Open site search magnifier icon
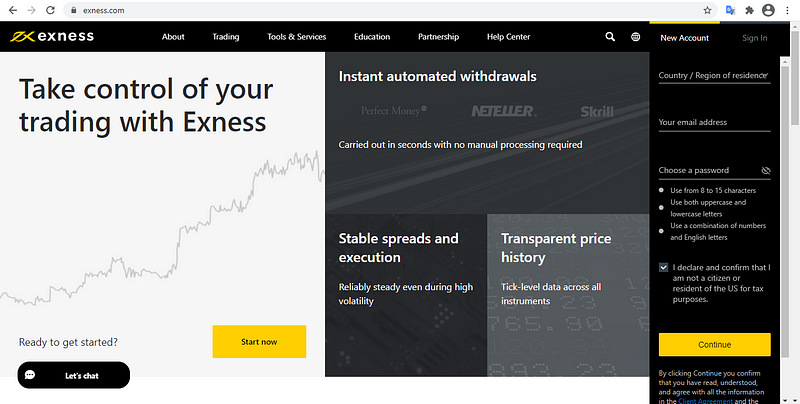This screenshot has height=404, width=800. [x=610, y=37]
